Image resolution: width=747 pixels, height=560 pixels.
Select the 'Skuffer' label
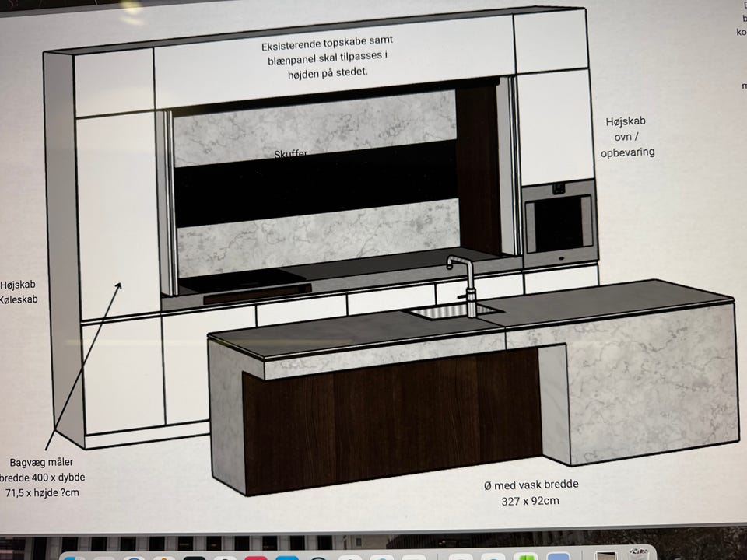click(290, 154)
